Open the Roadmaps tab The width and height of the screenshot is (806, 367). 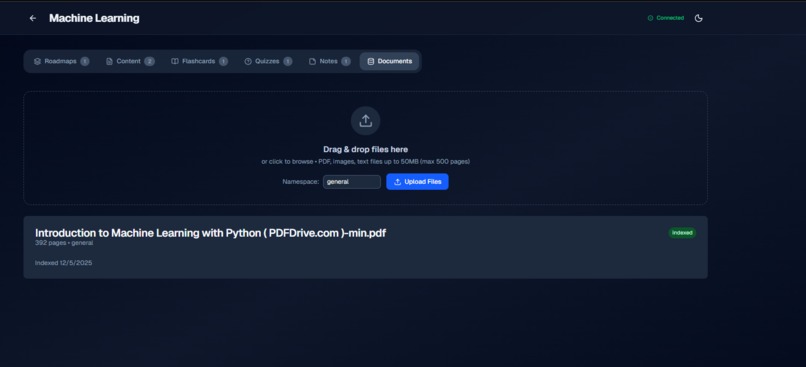click(61, 61)
